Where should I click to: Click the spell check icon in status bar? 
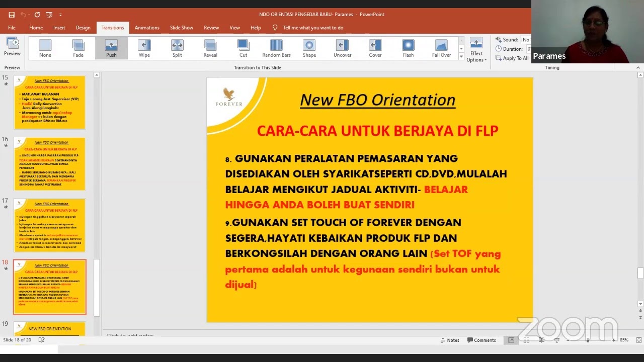[42, 340]
